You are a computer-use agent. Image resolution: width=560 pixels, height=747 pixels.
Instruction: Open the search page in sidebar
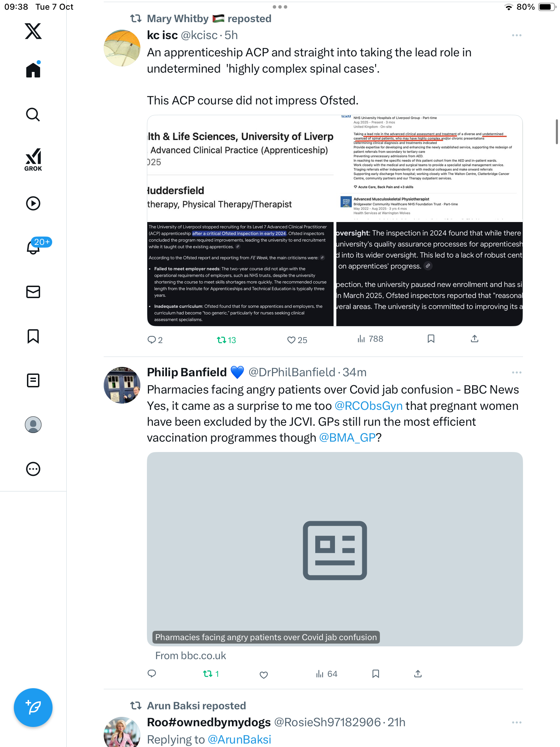33,114
